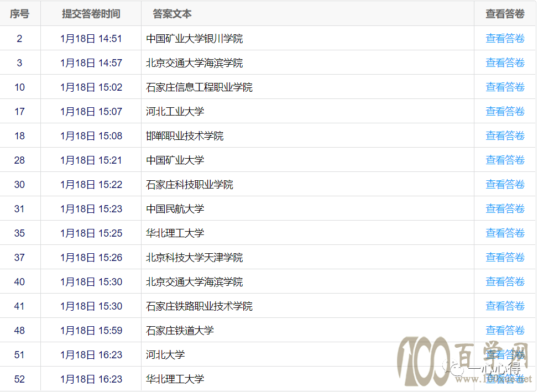
Task: Select answer text 河北工业大学
Action: pyautogui.click(x=175, y=112)
